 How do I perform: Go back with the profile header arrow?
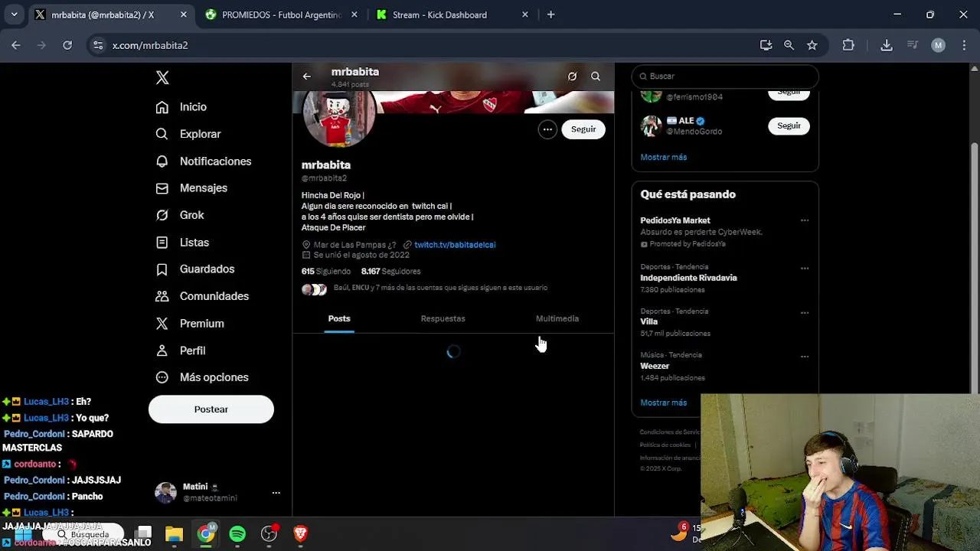click(307, 77)
